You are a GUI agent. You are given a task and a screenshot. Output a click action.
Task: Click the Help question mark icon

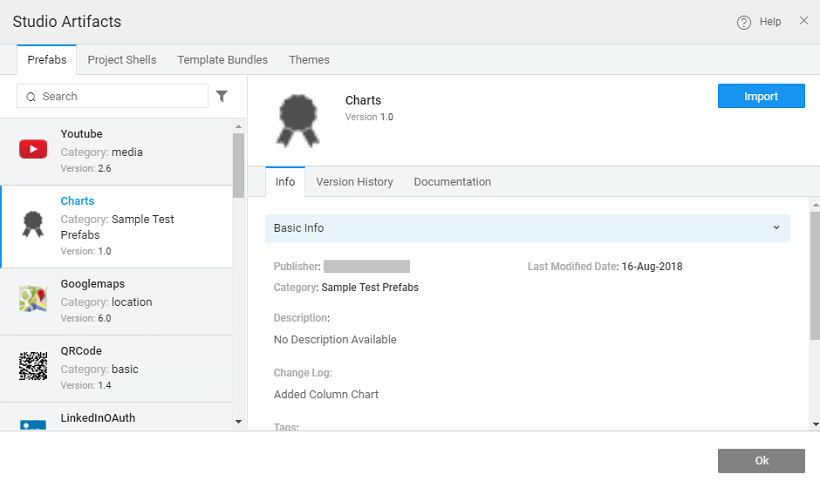(744, 22)
